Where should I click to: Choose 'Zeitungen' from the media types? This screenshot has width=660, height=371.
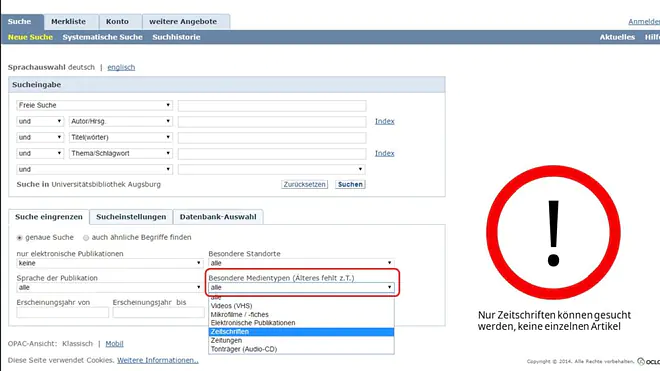click(301, 340)
